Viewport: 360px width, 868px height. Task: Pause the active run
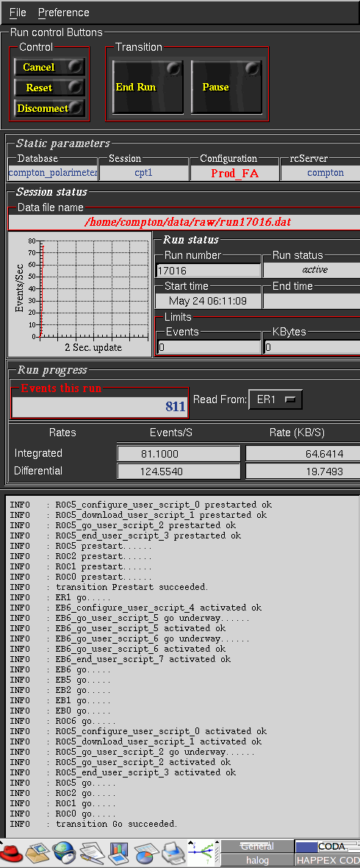click(226, 87)
